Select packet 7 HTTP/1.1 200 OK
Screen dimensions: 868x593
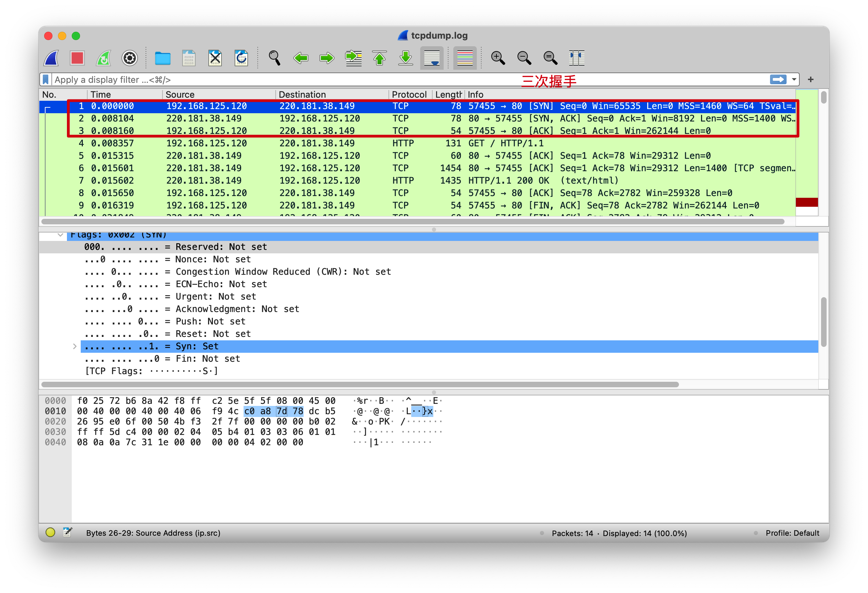click(417, 181)
